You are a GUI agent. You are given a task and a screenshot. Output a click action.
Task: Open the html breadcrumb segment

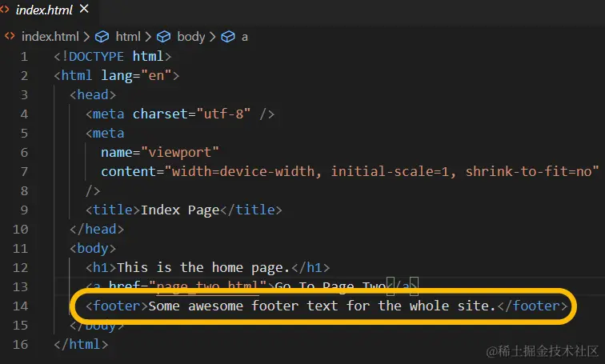tap(128, 37)
